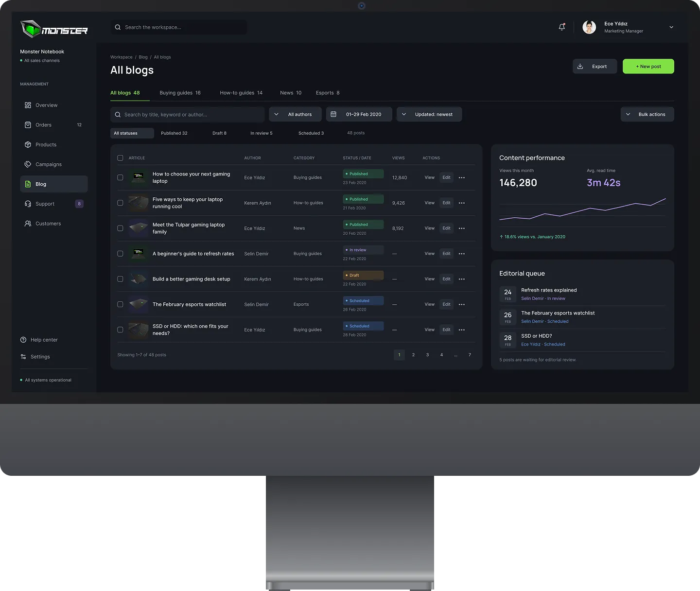The height and width of the screenshot is (591, 700).
Task: View the SSD or HDD article
Action: 430,330
